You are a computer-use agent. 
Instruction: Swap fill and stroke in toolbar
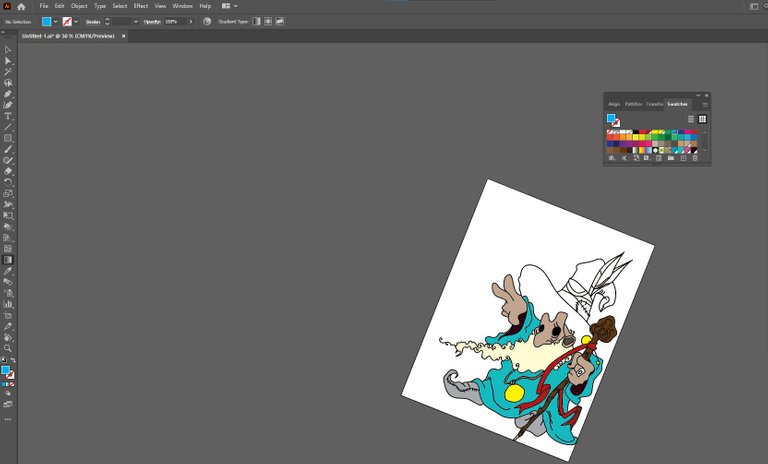point(13,360)
